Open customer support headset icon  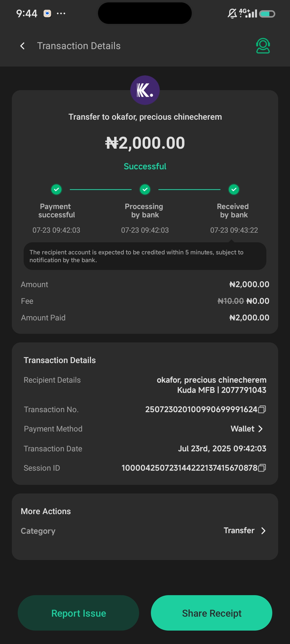click(263, 46)
